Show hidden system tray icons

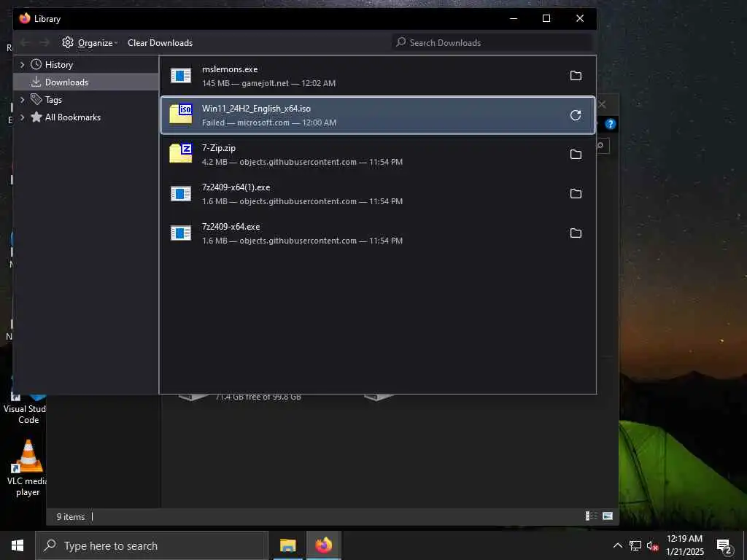tap(617, 545)
